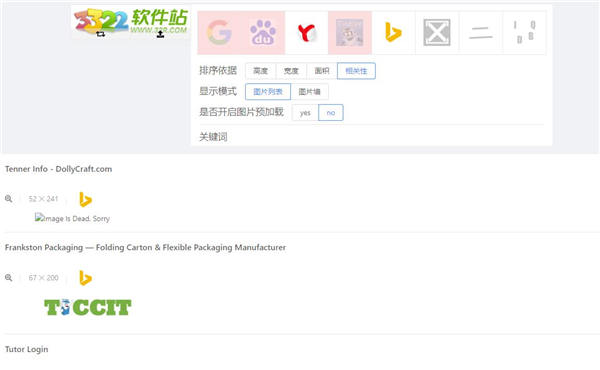Sort results by 宽度
The height and width of the screenshot is (370, 600).
[x=291, y=71]
